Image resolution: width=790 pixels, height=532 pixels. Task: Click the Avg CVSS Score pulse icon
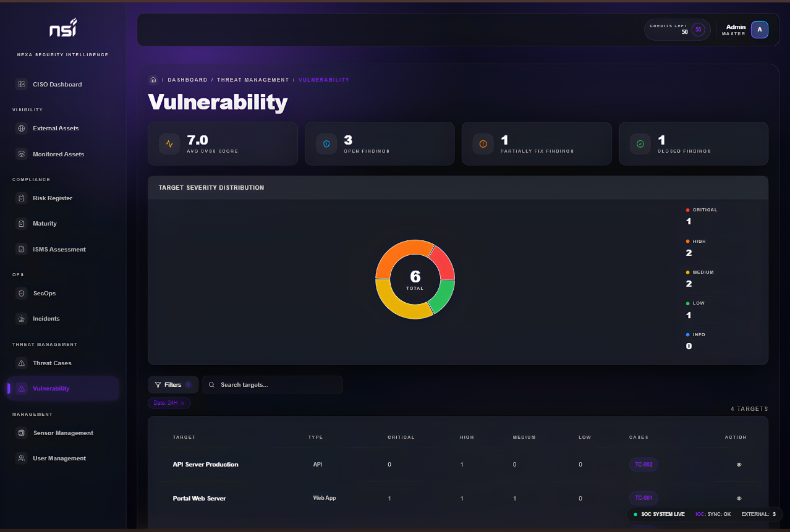point(169,144)
